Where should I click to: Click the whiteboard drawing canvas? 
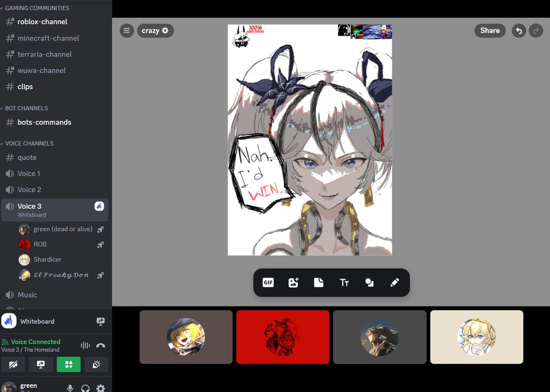310,140
